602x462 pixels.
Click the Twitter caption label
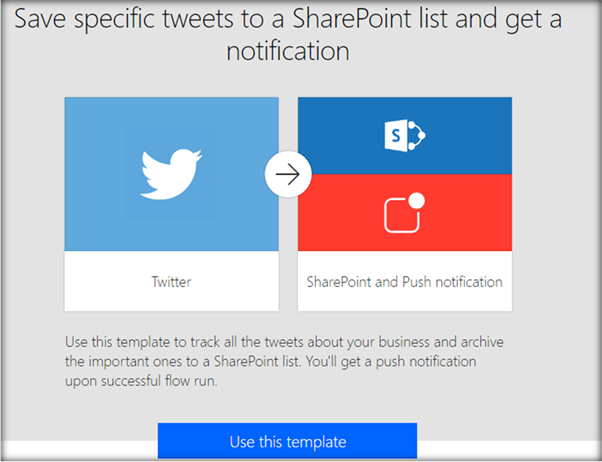point(171,282)
